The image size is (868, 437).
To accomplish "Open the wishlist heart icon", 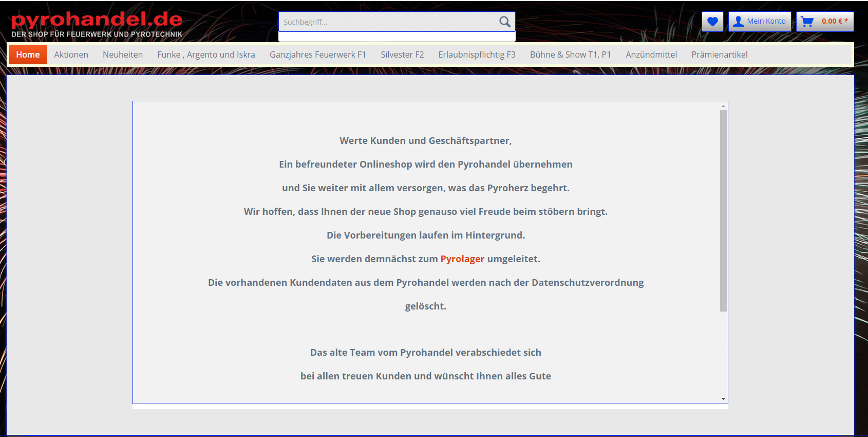I will click(712, 22).
